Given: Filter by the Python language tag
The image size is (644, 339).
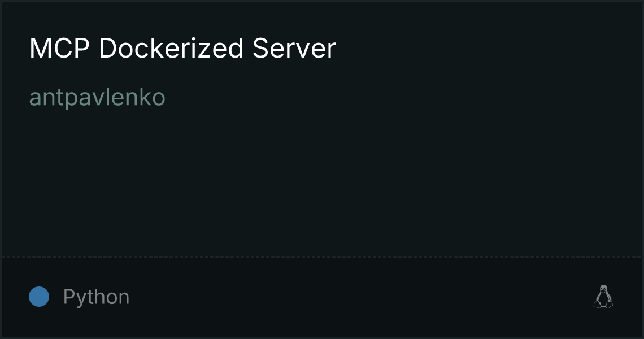Looking at the screenshot, I should pyautogui.click(x=96, y=297).
